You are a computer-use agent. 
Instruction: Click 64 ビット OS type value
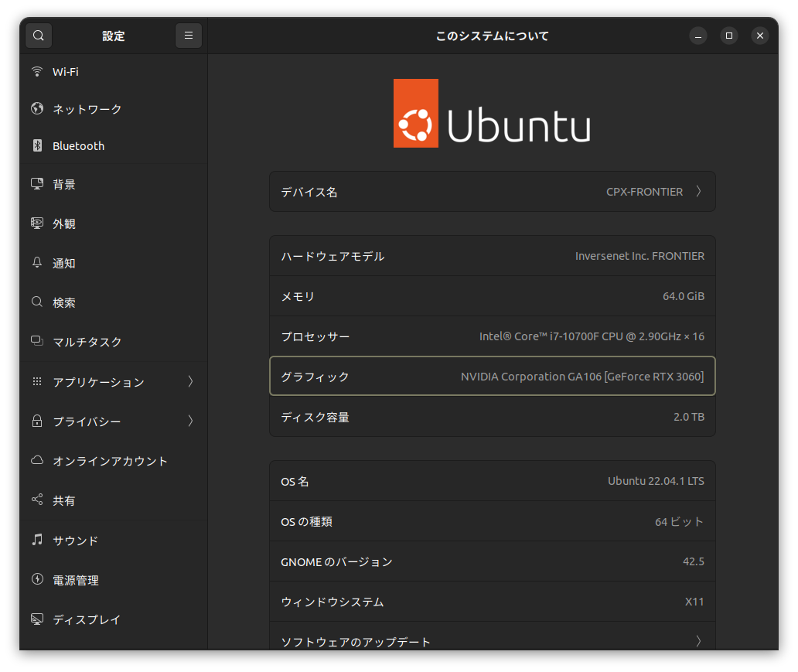tap(680, 522)
